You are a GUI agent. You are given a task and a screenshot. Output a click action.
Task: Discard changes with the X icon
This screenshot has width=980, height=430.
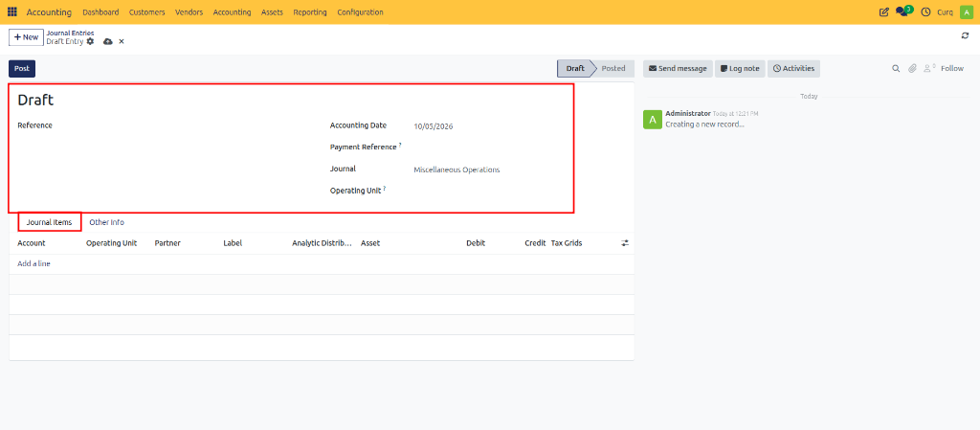(122, 41)
